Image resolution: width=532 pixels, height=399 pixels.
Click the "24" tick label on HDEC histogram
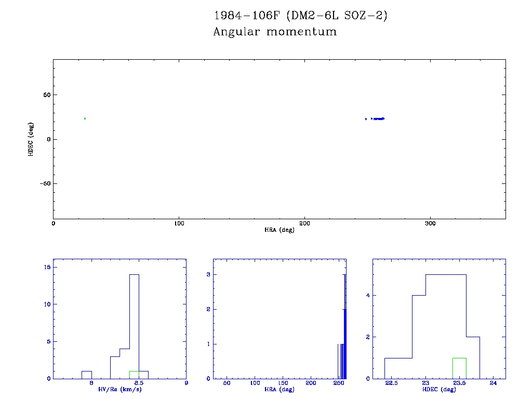[493, 383]
